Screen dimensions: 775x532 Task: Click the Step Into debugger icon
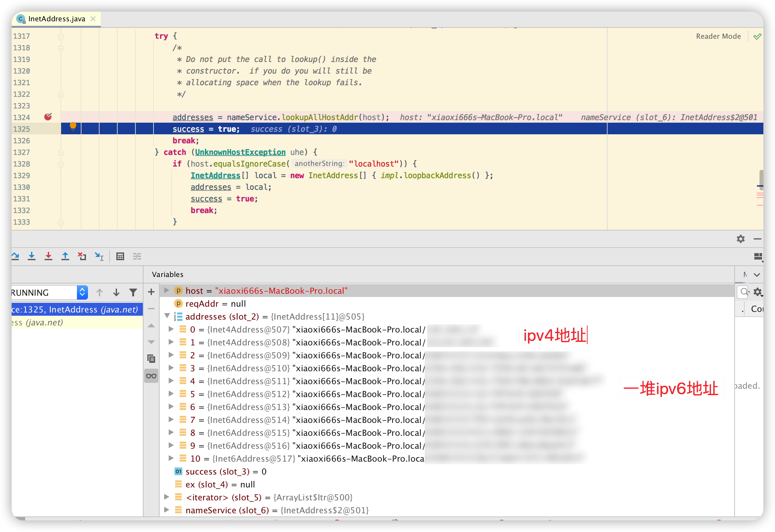point(32,256)
